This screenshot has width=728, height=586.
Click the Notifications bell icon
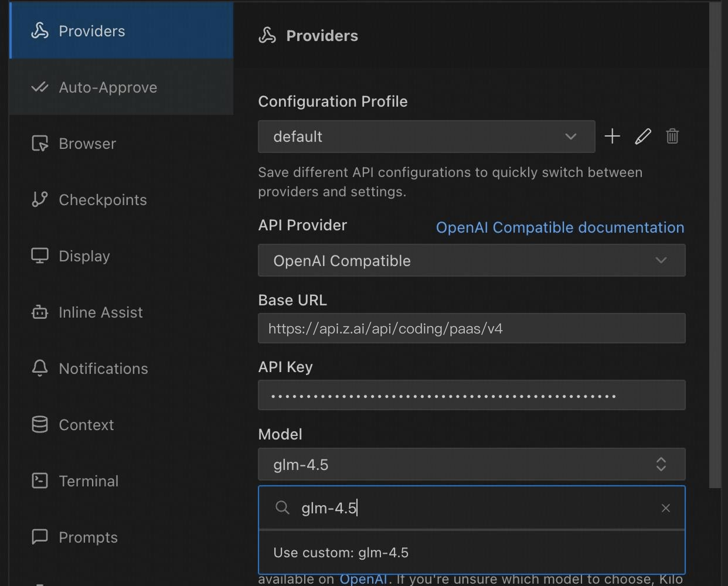click(x=40, y=368)
